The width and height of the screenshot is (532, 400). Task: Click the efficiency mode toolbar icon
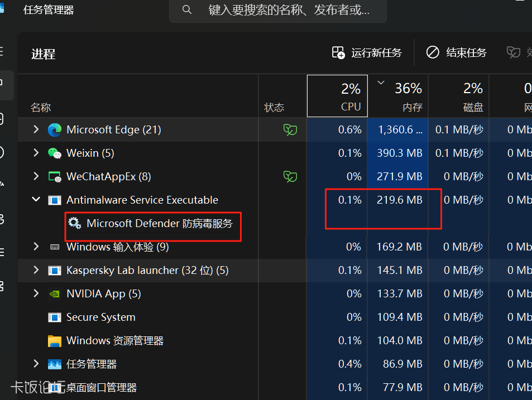click(514, 52)
